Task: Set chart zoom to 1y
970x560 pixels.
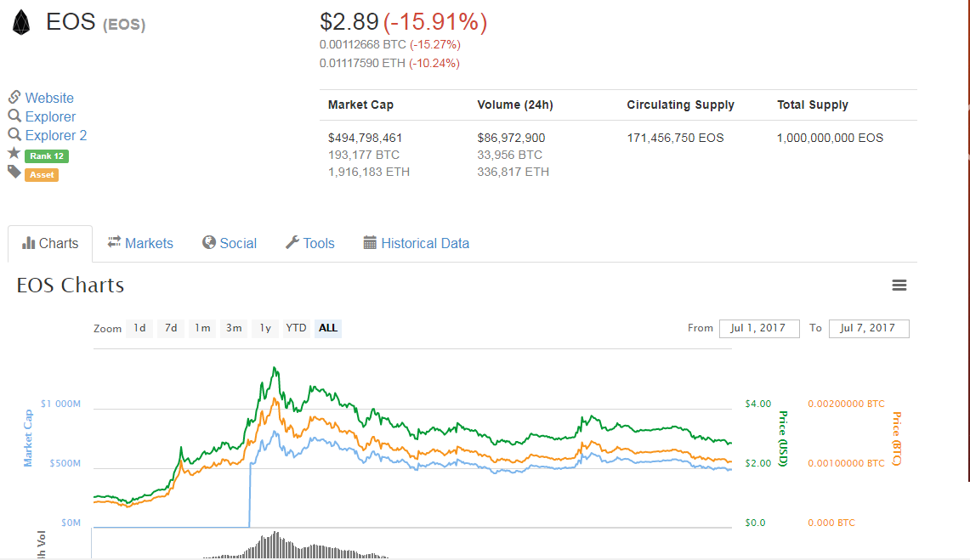Action: (265, 328)
